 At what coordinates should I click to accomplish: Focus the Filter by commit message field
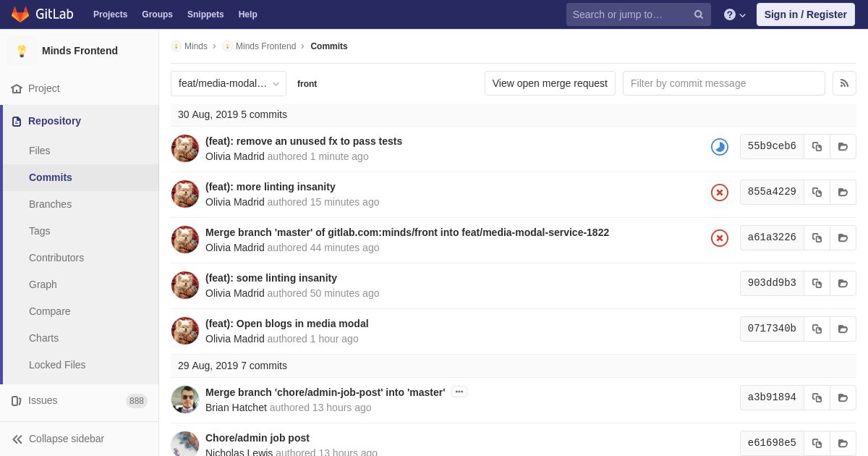click(x=724, y=83)
